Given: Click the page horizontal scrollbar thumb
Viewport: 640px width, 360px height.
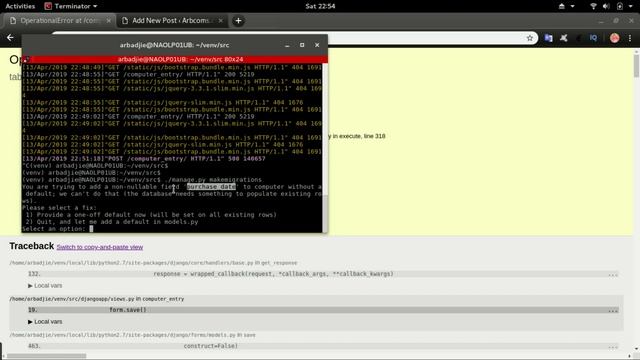Looking at the screenshot, I should 47,356.
